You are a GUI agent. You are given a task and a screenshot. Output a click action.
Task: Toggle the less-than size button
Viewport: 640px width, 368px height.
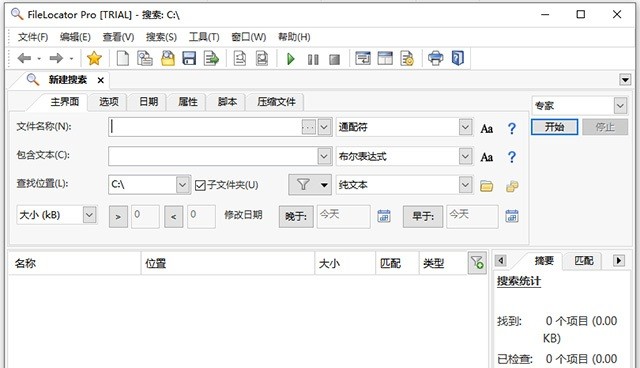(x=173, y=217)
